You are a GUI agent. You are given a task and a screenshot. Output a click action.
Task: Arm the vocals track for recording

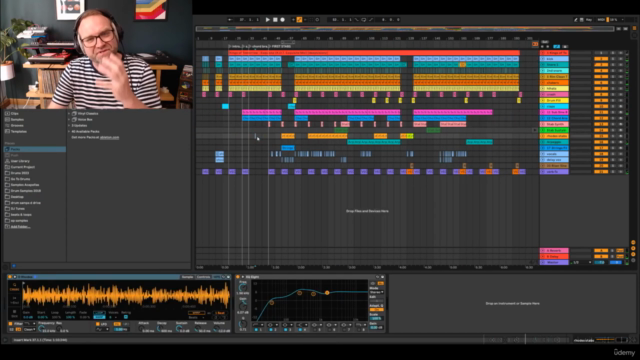pos(621,154)
